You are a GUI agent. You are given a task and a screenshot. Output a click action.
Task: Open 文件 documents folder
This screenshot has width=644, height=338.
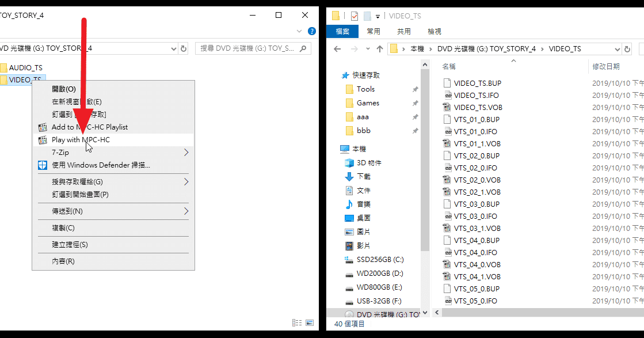pos(364,191)
